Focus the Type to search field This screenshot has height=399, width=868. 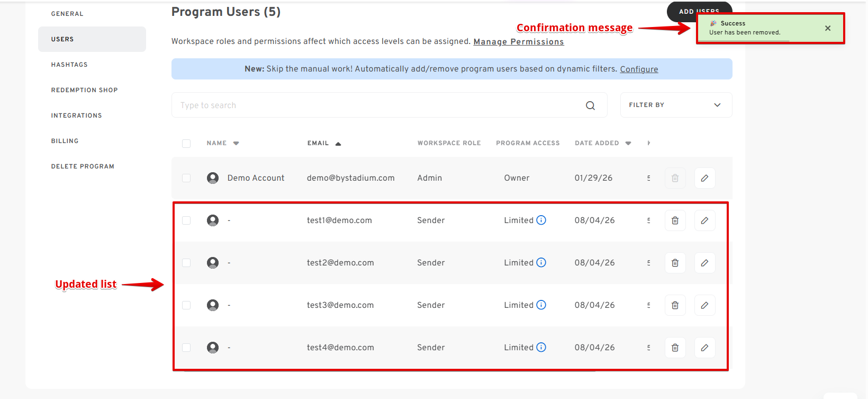389,105
